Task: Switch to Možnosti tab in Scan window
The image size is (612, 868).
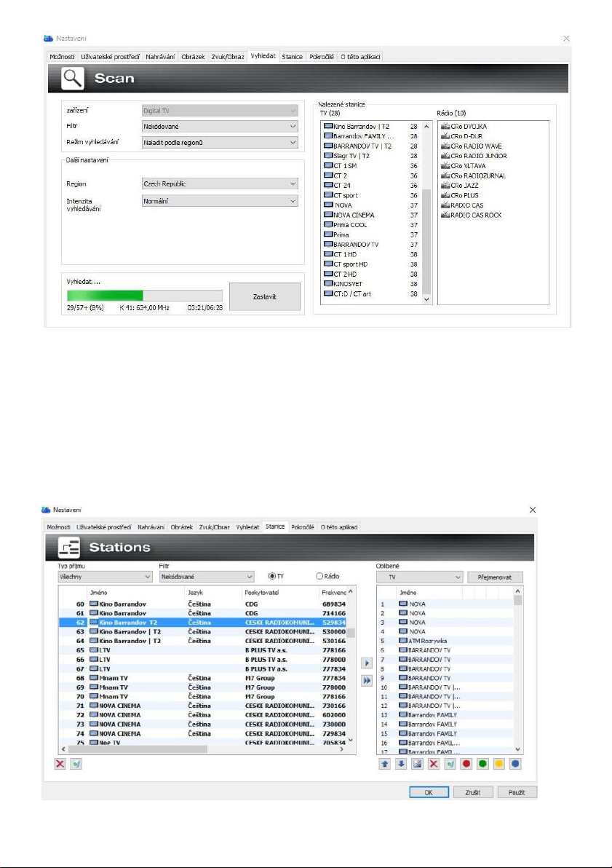Action: coord(62,57)
